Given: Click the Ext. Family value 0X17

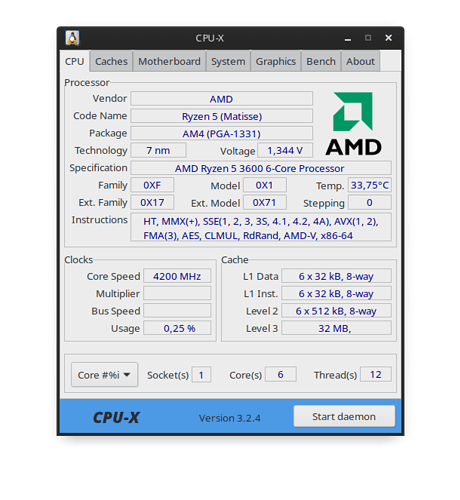Looking at the screenshot, I should pyautogui.click(x=152, y=202).
